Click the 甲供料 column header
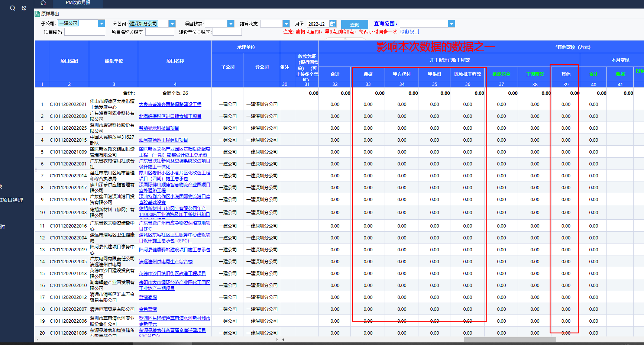Image resolution: width=644 pixels, height=345 pixels. (x=434, y=74)
